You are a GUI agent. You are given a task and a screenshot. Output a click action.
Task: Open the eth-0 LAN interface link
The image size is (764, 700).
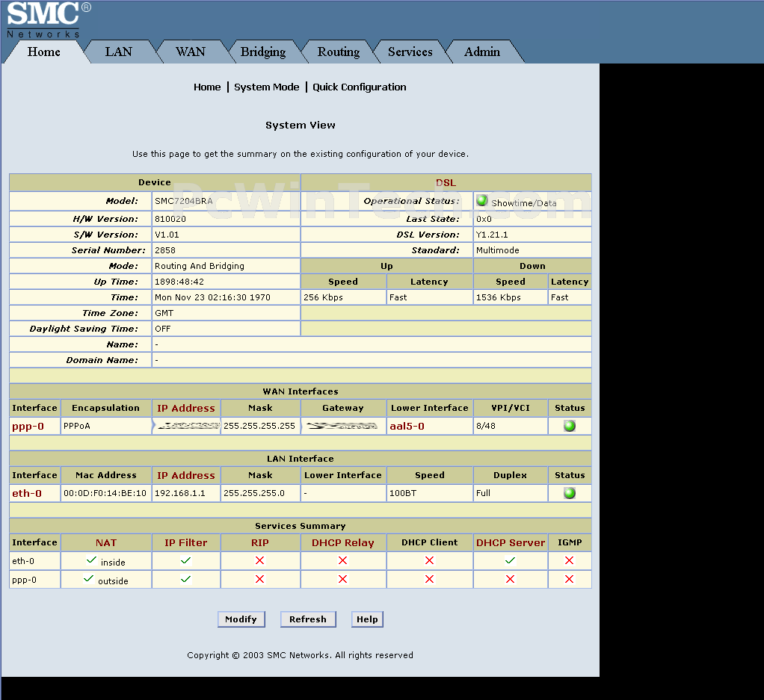pos(27,494)
